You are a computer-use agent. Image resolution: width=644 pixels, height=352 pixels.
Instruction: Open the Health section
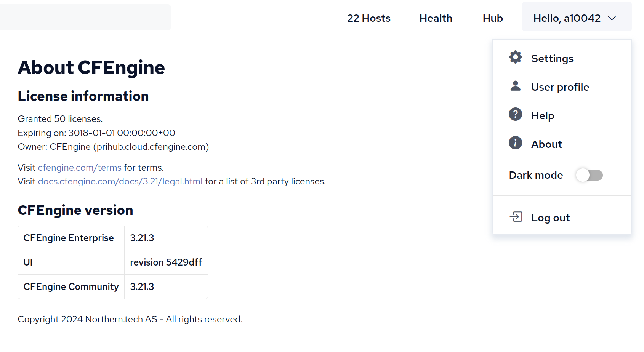coord(436,18)
